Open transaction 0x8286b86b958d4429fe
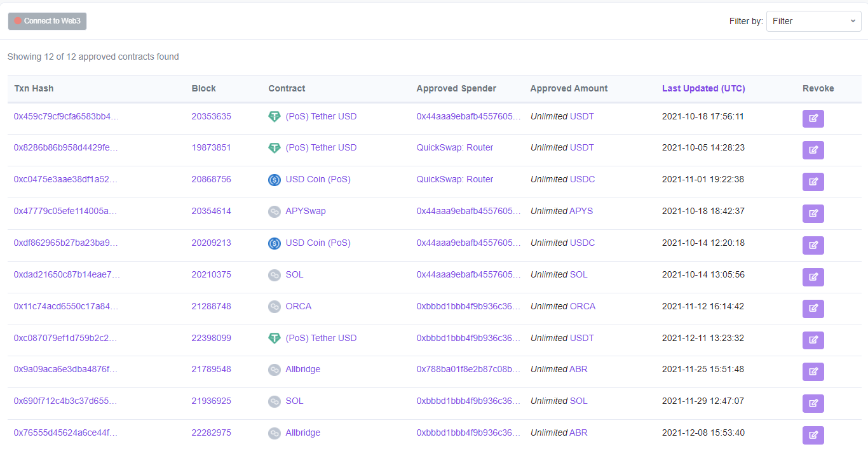Screen dimensions: 868x449 pos(66,147)
